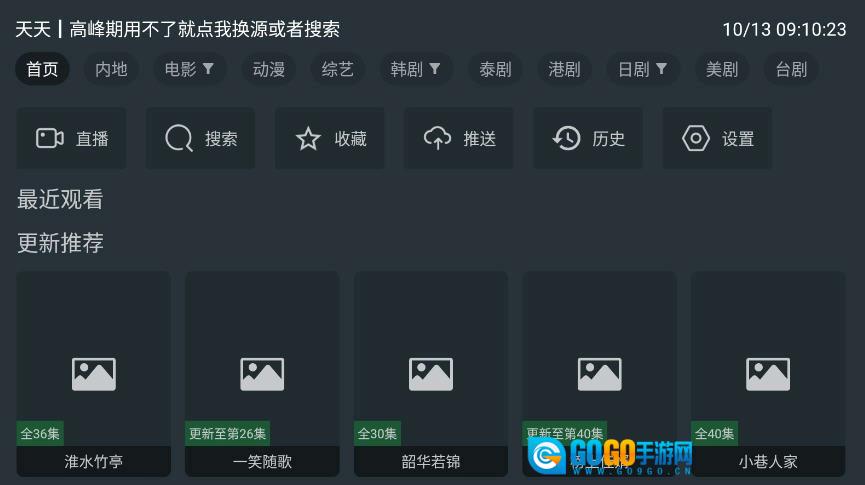Viewport: 865px width, 485px height.
Task: Switch to the 港剧 tab
Action: [564, 69]
